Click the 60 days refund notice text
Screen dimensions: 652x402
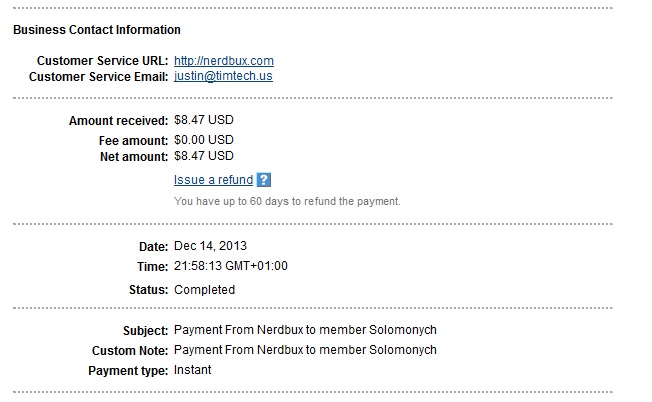(287, 201)
